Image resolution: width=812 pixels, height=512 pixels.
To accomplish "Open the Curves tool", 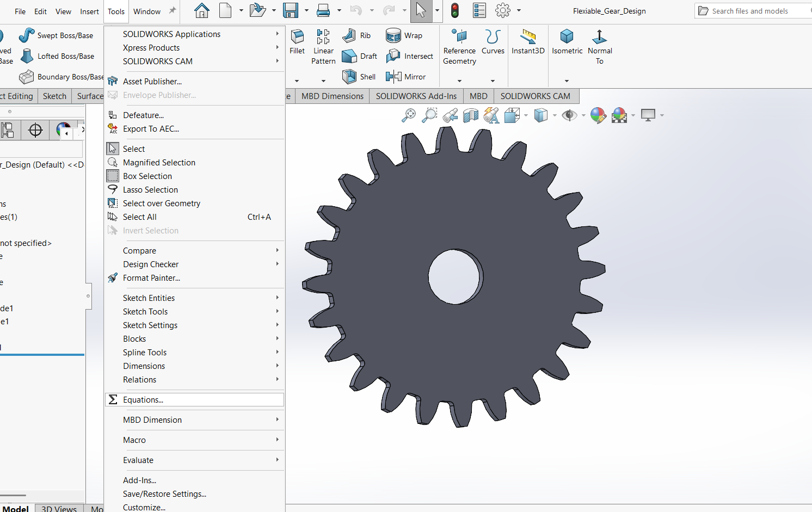I will [x=493, y=42].
